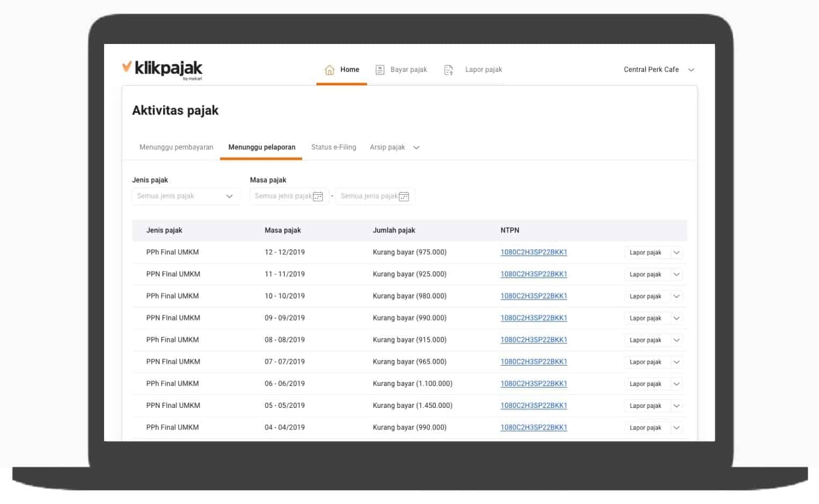Expand action arrow on 11 - 11/2019 row
Viewport: 819px width, 504px height.
point(677,274)
